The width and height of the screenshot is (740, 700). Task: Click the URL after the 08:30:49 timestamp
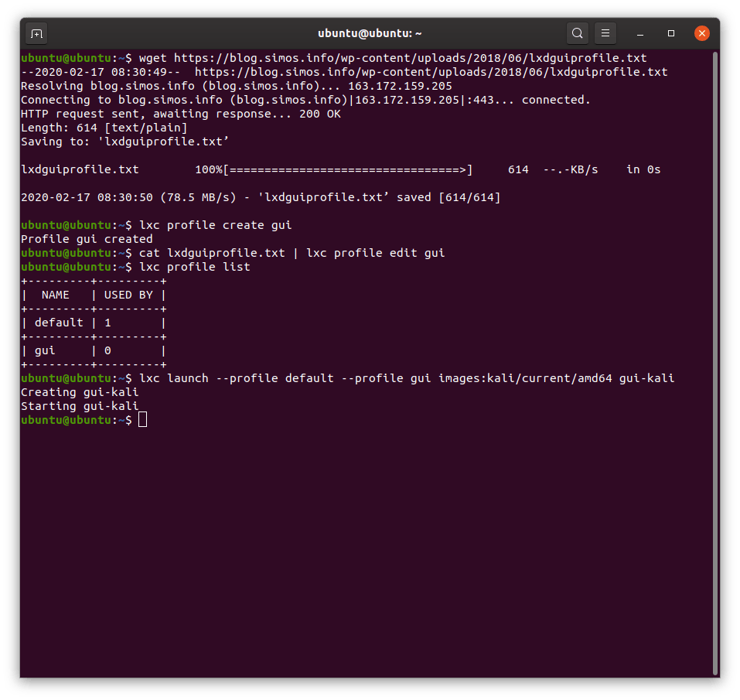click(431, 72)
